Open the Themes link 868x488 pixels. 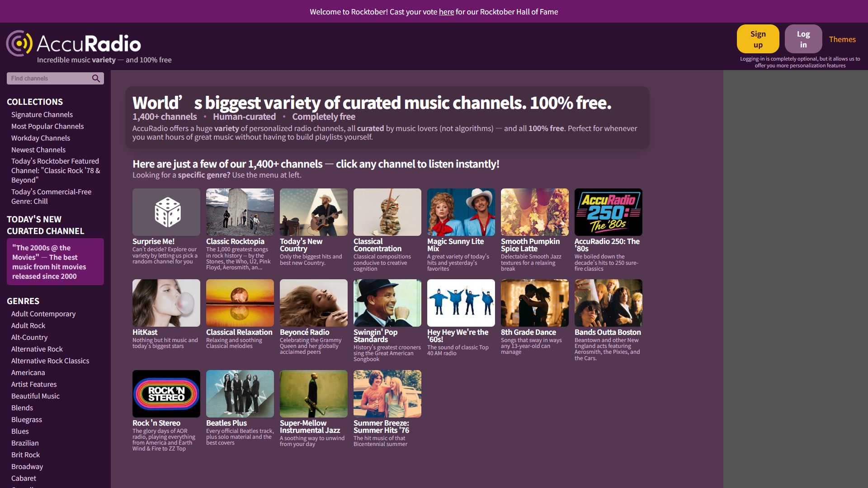click(x=842, y=39)
